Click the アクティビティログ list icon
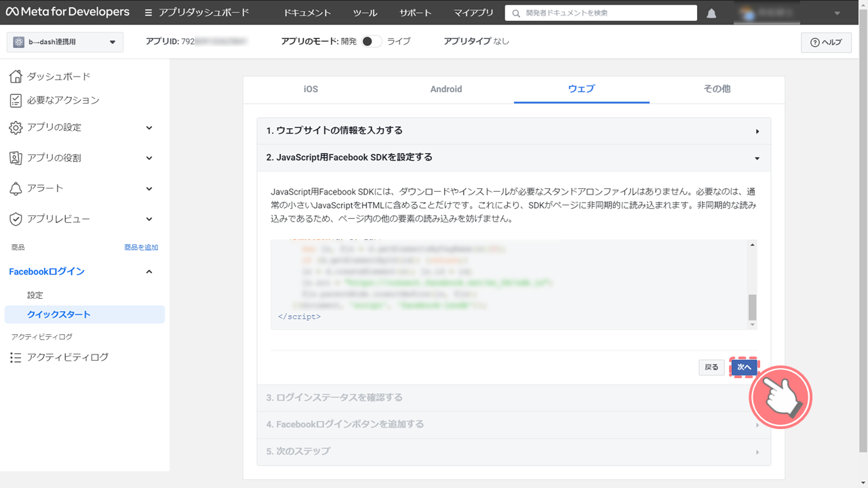 click(x=16, y=357)
